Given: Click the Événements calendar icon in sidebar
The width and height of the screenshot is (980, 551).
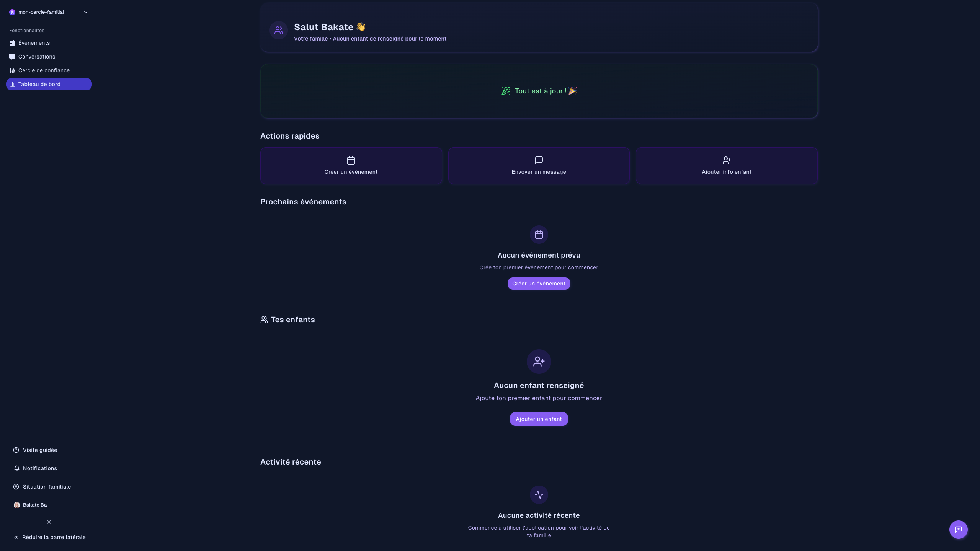Looking at the screenshot, I should [12, 43].
